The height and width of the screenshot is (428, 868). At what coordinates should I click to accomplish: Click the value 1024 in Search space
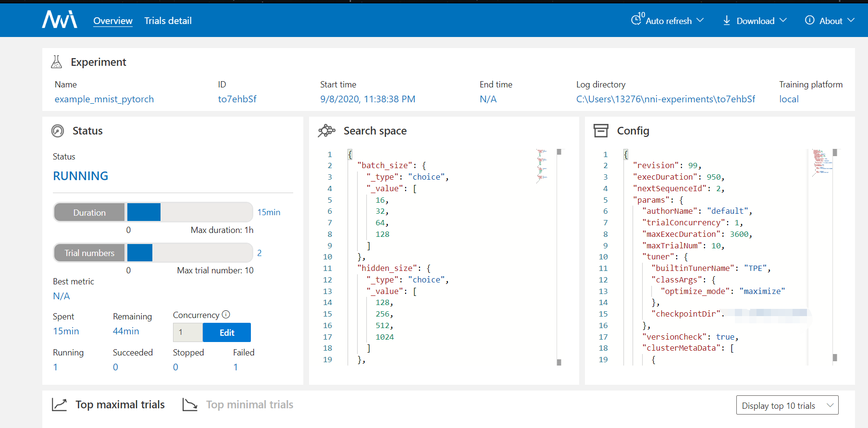[384, 337]
